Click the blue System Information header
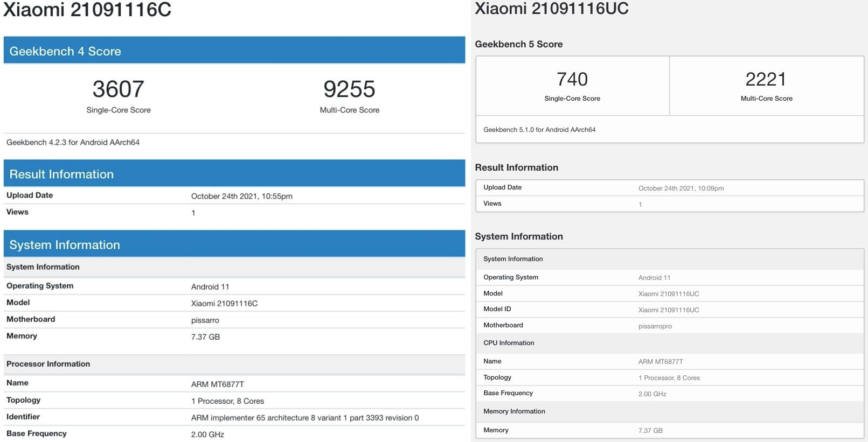868x442 pixels. 234,244
